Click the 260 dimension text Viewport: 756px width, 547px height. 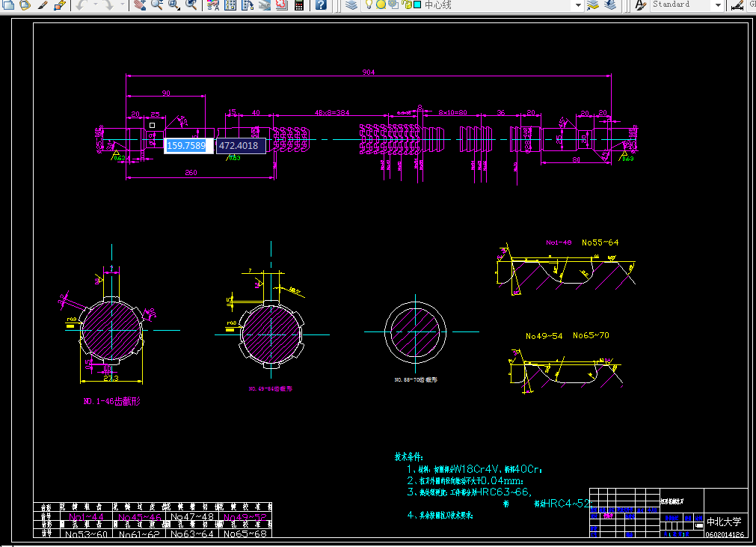coord(191,172)
